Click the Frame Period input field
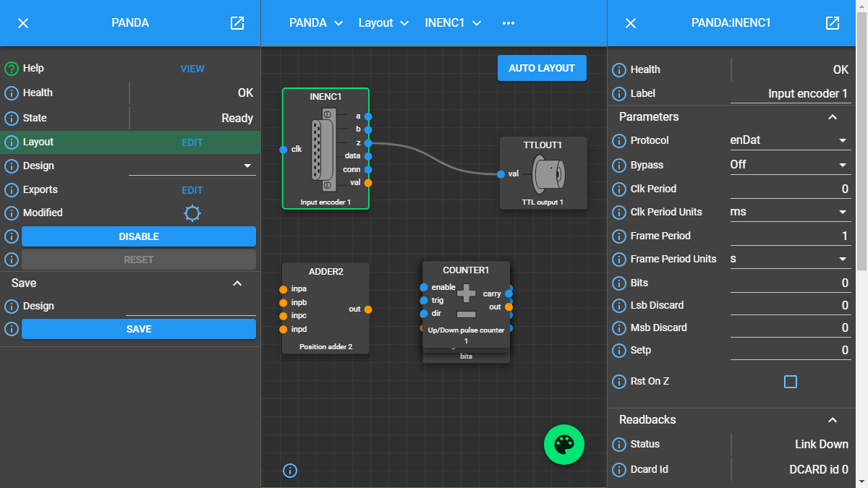This screenshot has height=488, width=868. pyautogui.click(x=789, y=236)
